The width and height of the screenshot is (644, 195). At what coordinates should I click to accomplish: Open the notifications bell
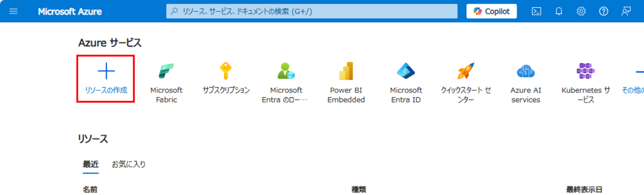click(x=559, y=11)
